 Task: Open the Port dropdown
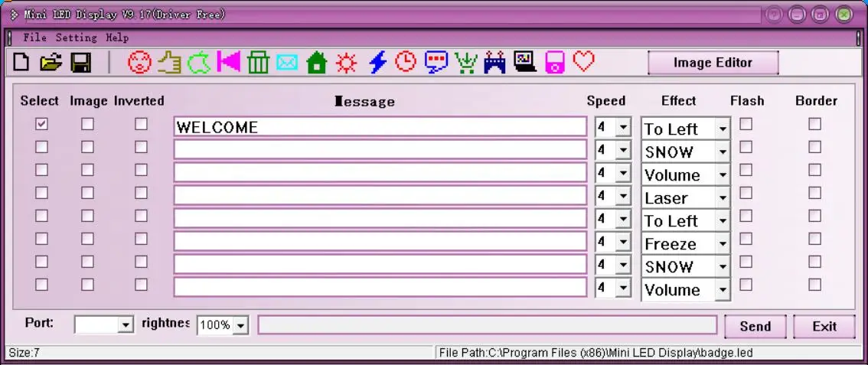(x=126, y=324)
